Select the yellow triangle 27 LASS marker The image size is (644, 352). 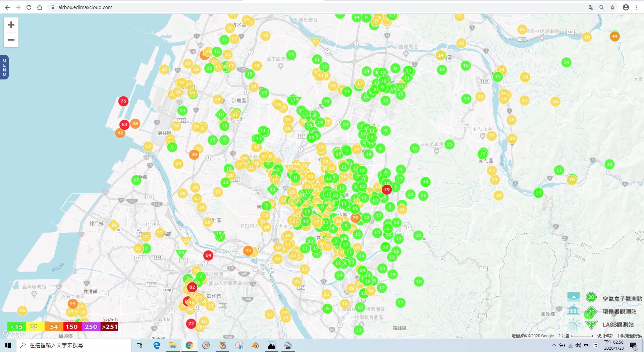click(316, 42)
